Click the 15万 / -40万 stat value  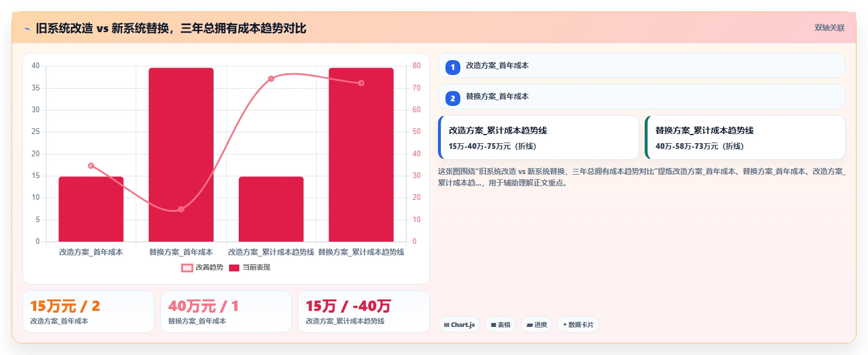point(348,306)
